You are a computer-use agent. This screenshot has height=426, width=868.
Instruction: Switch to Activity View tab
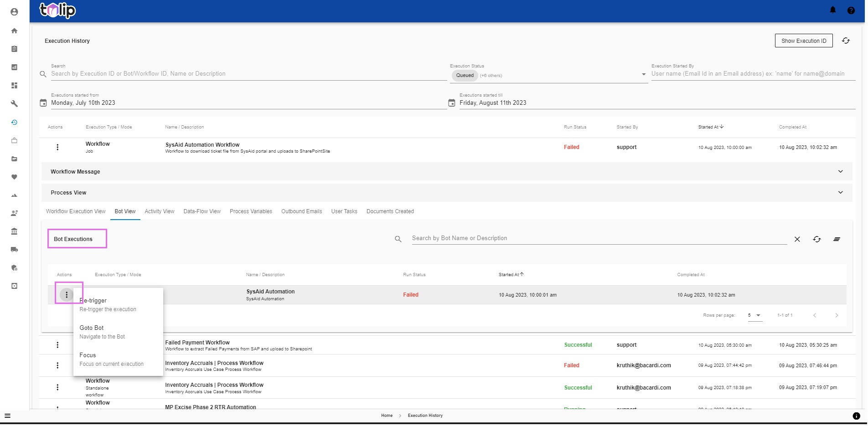pyautogui.click(x=160, y=211)
